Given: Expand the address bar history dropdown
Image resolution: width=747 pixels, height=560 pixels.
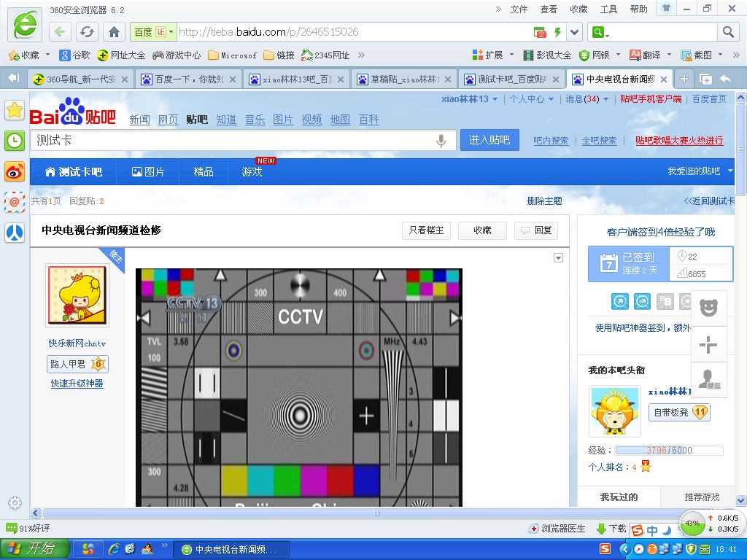Looking at the screenshot, I should (x=575, y=32).
